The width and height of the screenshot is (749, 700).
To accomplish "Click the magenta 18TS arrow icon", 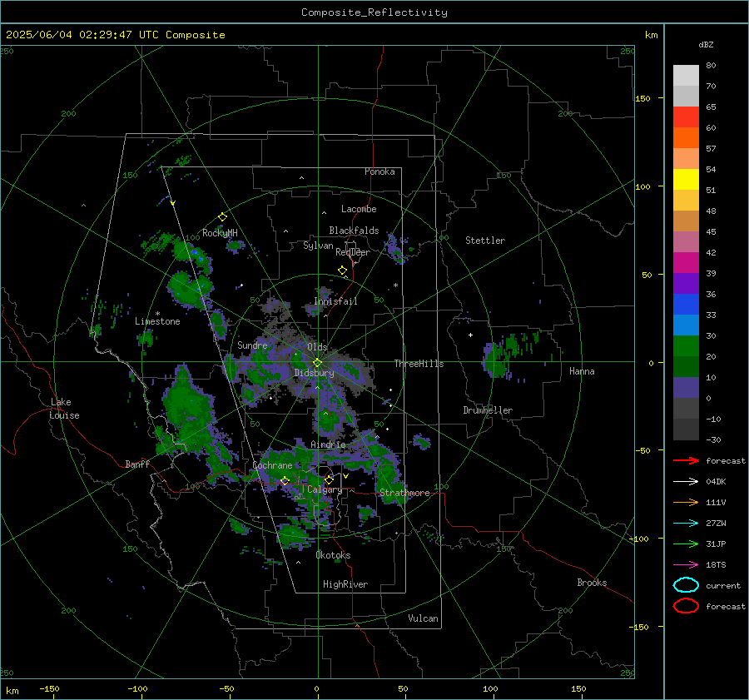I will [686, 565].
